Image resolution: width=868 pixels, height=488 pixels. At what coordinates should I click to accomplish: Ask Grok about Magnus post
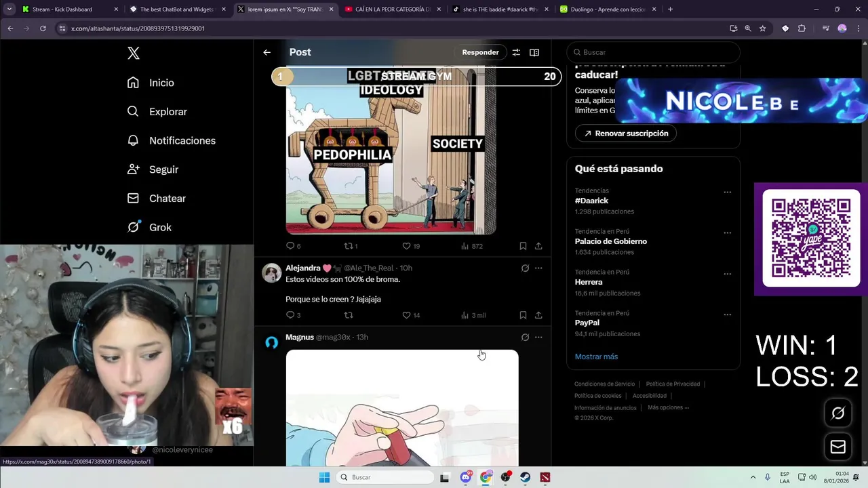point(525,338)
